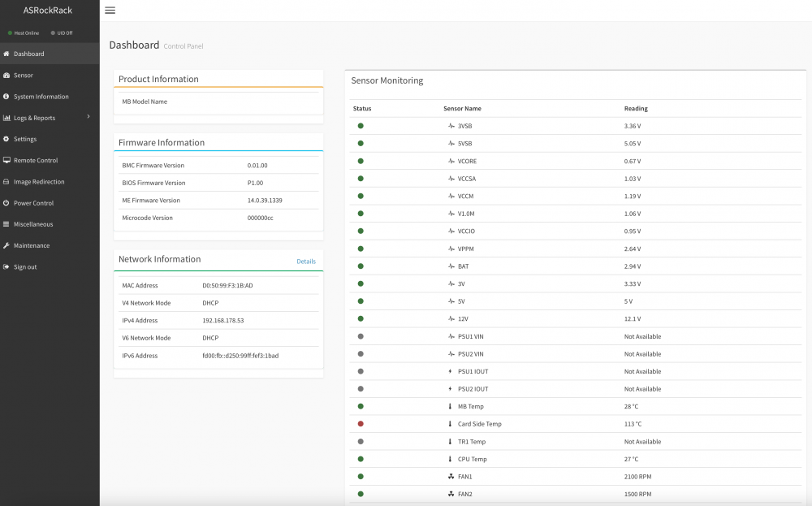This screenshot has width=812, height=506.
Task: Click the Card Side Temp sensor row
Action: click(576, 424)
